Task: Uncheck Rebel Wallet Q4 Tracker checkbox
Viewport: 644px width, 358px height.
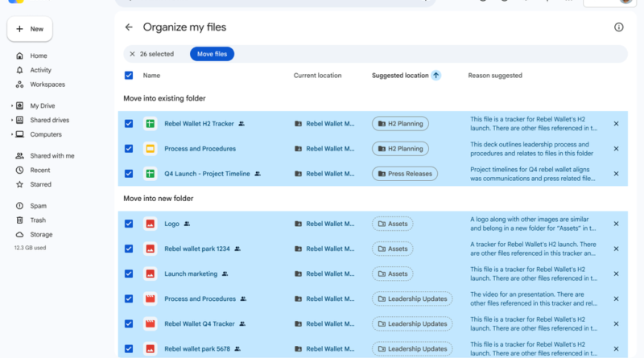Action: click(129, 324)
